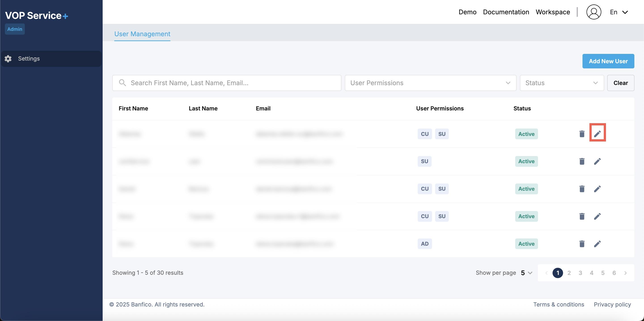Switch to the User Management tab

[142, 34]
